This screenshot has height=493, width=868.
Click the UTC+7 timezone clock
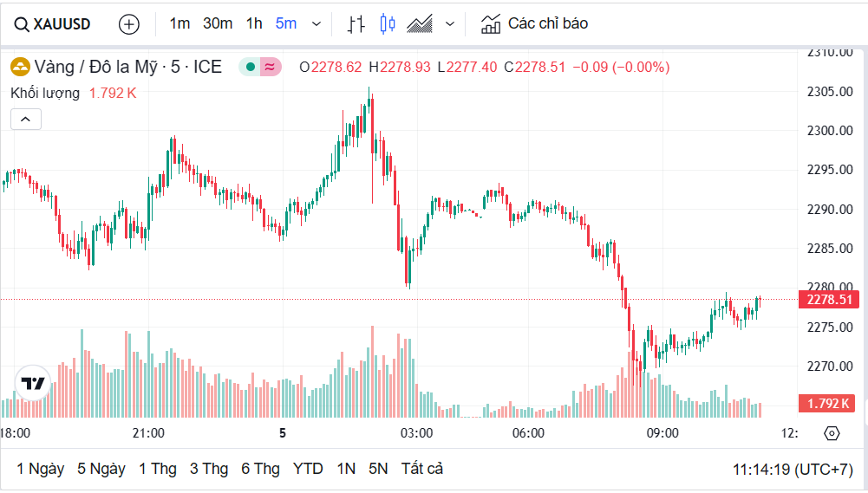coord(792,469)
